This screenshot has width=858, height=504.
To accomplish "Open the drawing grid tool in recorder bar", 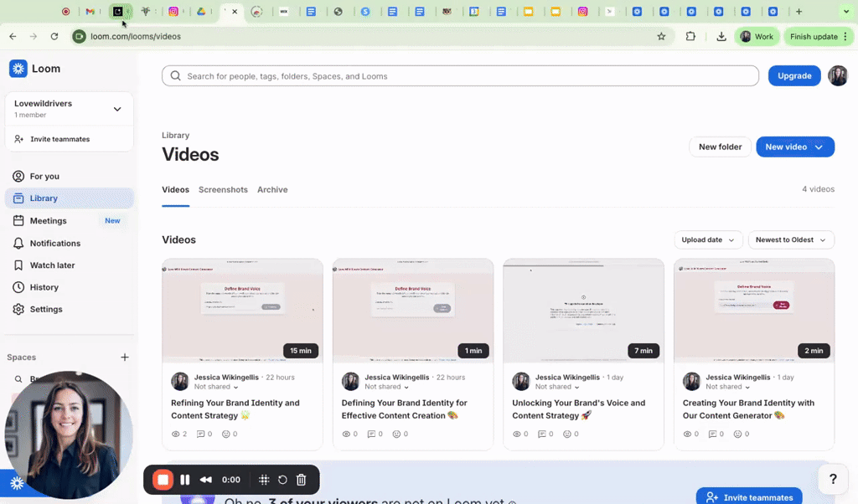I will coord(264,480).
